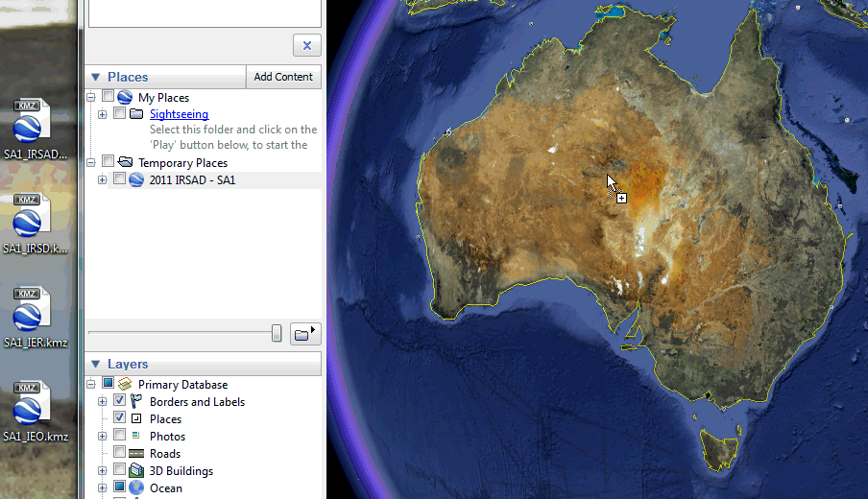Image resolution: width=868 pixels, height=499 pixels.
Task: Open the Sightseeing link
Action: (179, 114)
